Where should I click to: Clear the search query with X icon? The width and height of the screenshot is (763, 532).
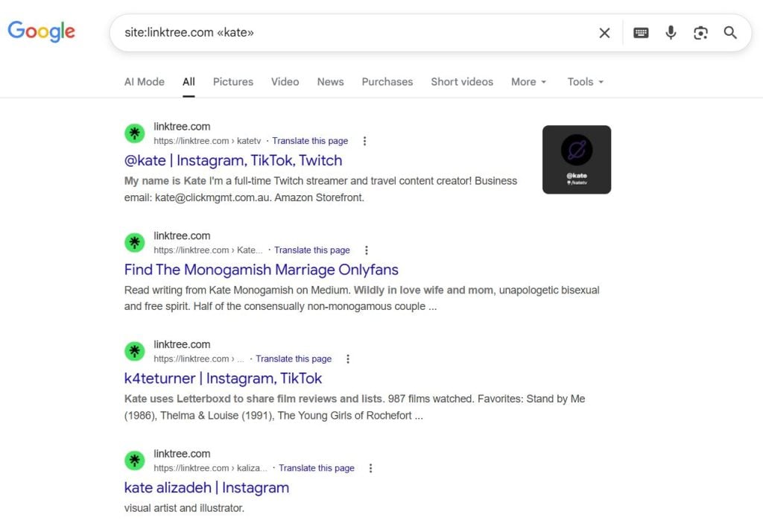604,33
